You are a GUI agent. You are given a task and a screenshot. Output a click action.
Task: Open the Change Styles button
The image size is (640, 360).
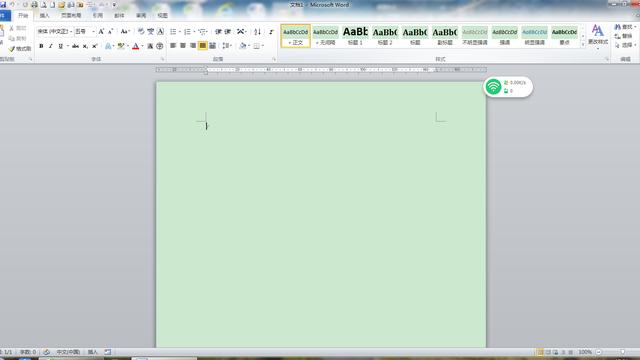pos(598,36)
